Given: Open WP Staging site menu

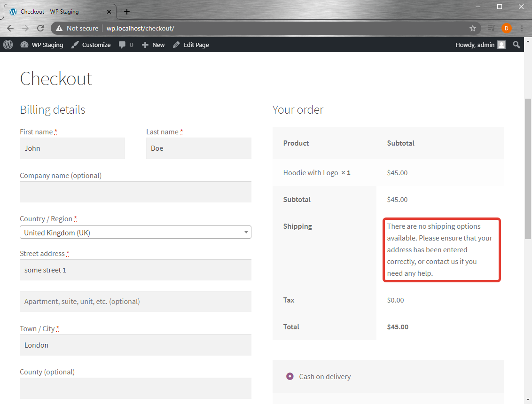Looking at the screenshot, I should point(42,45).
